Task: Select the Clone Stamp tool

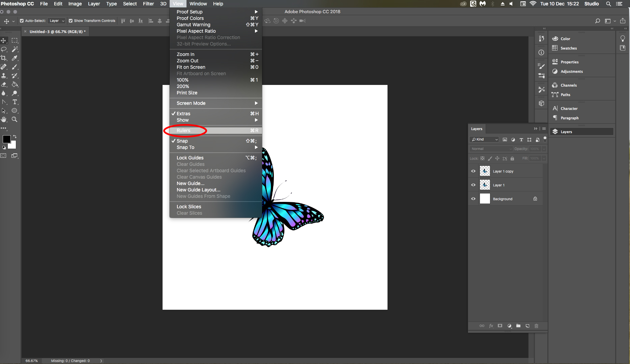Action: tap(4, 75)
